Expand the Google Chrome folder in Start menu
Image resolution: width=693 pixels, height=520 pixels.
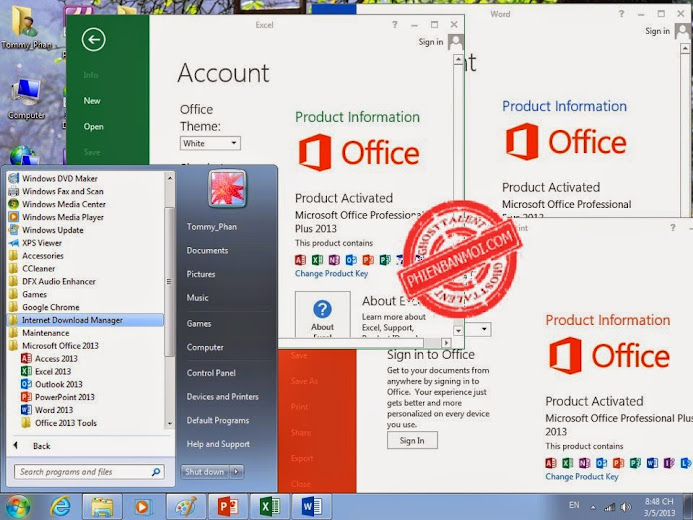pos(51,307)
